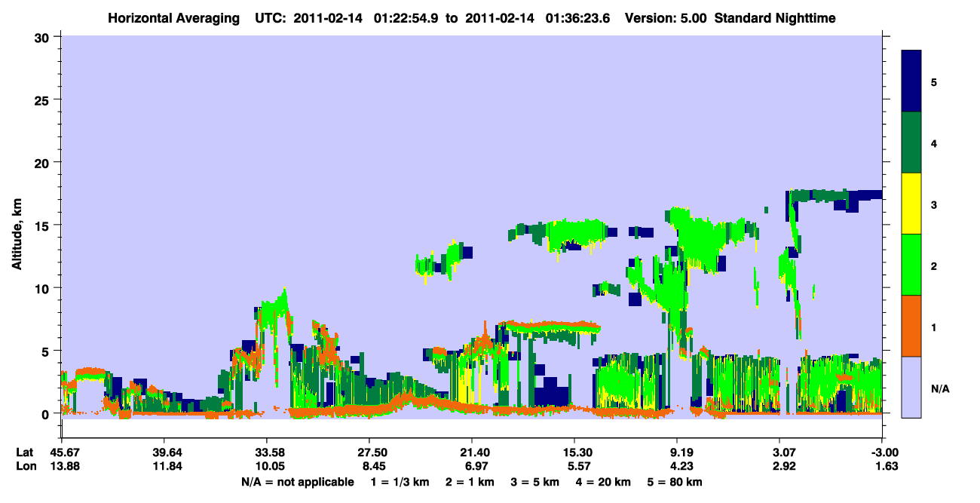
Task: Click the dark blue colorbar segment labeled 5
Action: click(x=911, y=81)
